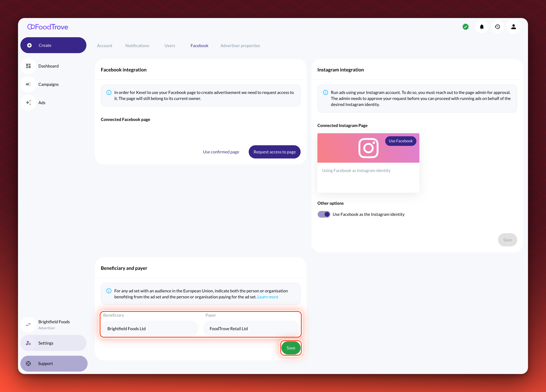Click the info icon in Instagram integration notice
Viewport: 546px width, 392px height.
325,92
